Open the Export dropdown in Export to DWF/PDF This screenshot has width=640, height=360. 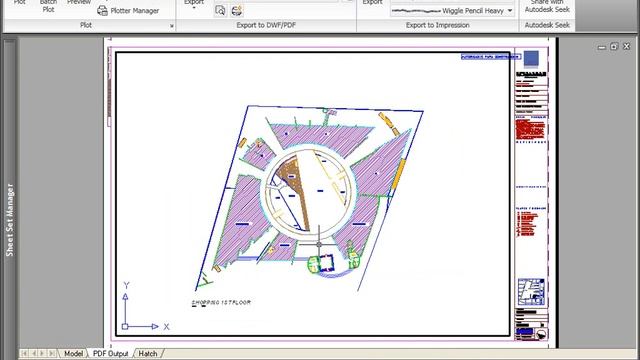(x=193, y=4)
